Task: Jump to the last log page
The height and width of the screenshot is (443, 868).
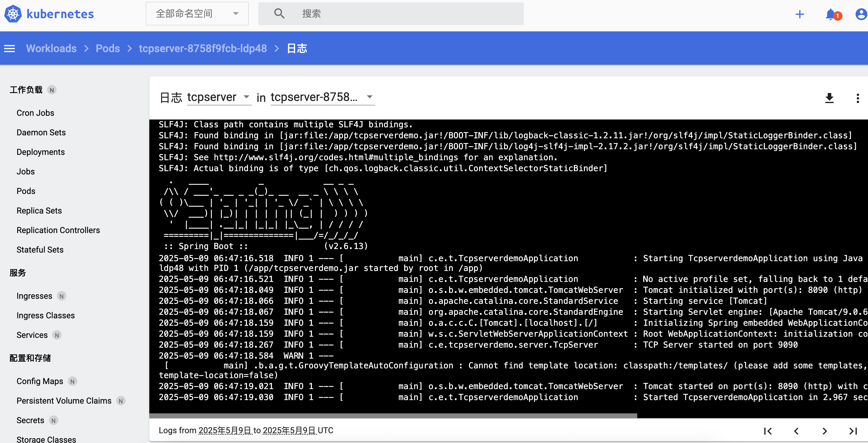Action: point(853,431)
